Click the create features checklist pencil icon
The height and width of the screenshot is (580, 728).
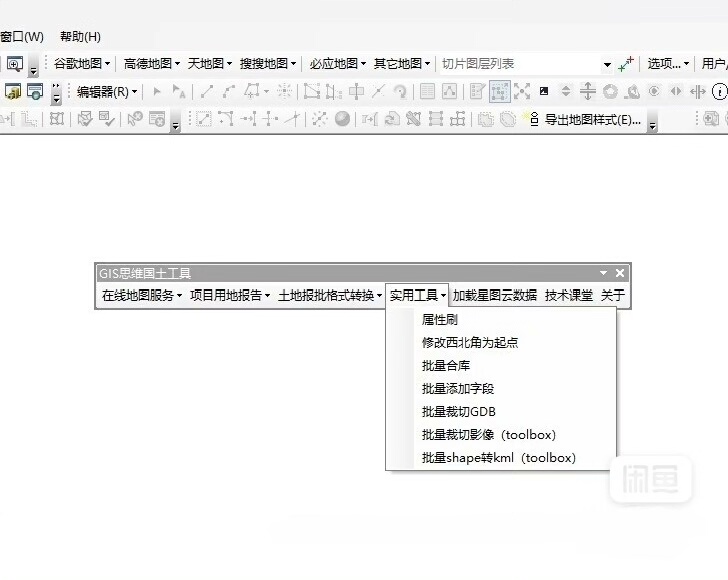click(x=477, y=91)
